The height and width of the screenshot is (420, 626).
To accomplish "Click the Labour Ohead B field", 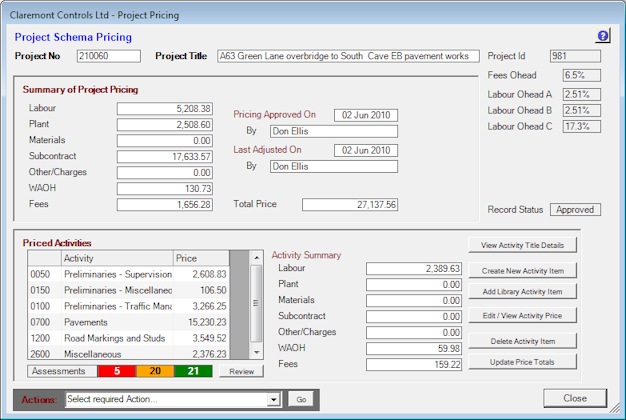I will tap(582, 110).
